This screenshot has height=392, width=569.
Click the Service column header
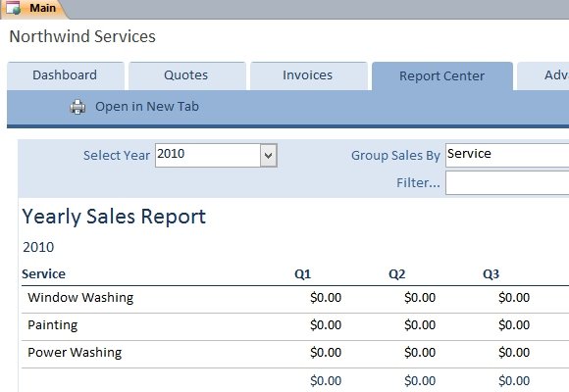point(43,274)
